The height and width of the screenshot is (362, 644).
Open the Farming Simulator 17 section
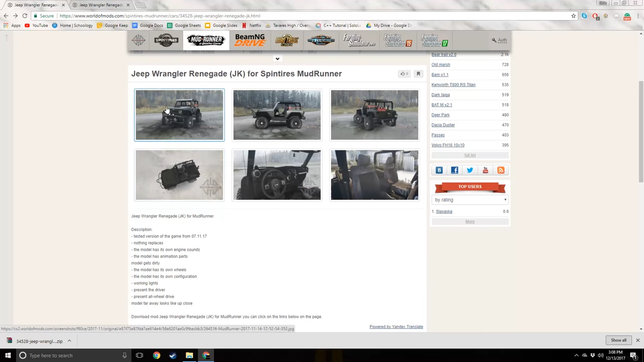click(x=435, y=40)
